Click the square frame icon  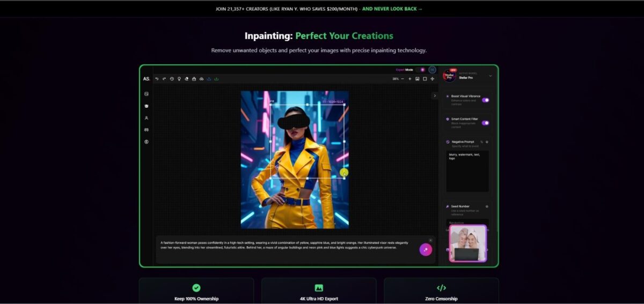[425, 79]
